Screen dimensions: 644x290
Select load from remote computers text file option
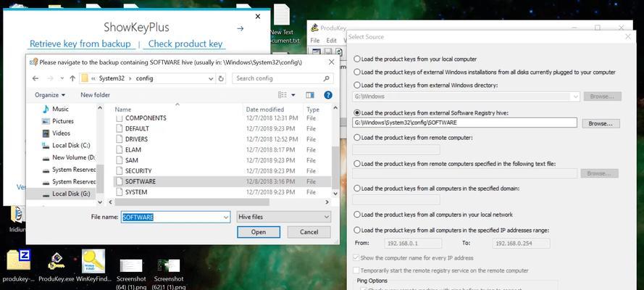(x=357, y=163)
